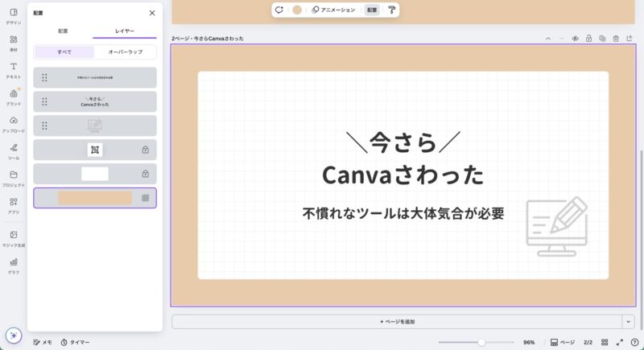Screen dimensions: 644x350
Task: Open the add-page dropdown arrow
Action: tap(628, 322)
